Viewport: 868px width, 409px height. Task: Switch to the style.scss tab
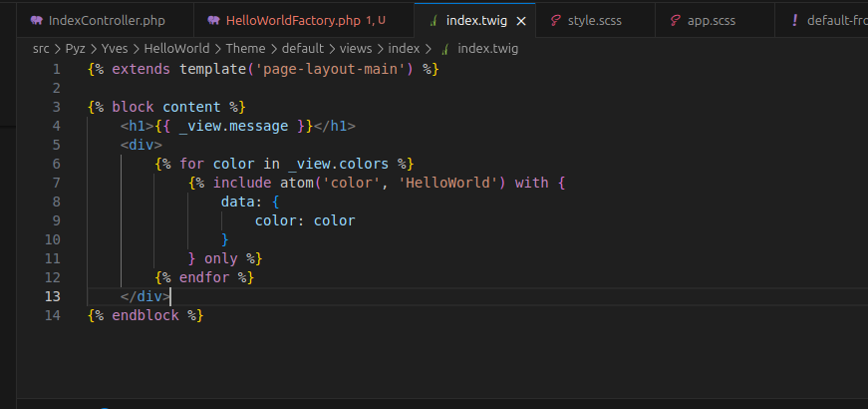(x=595, y=21)
